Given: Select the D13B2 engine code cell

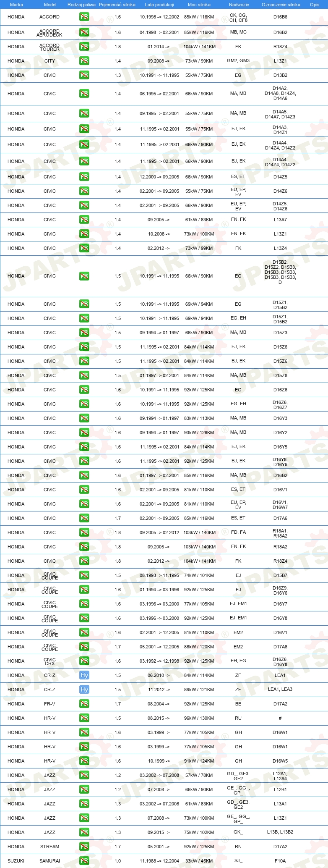Looking at the screenshot, I should 280,75.
